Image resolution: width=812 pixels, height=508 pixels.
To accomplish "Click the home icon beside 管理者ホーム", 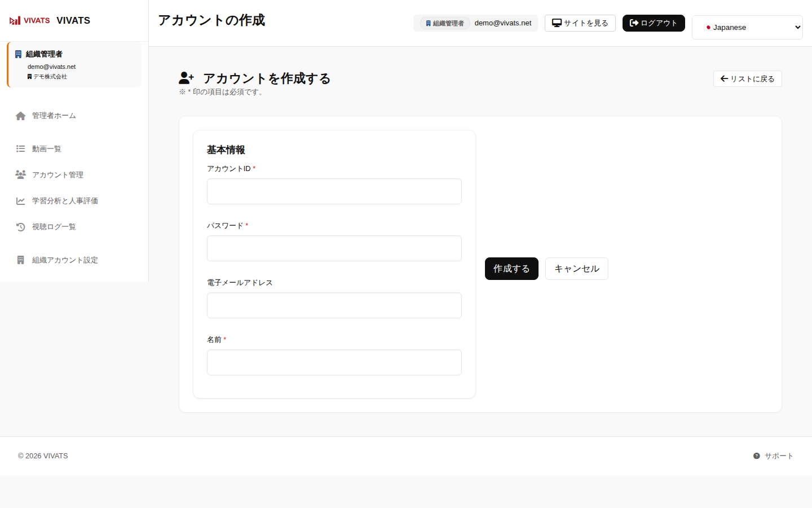I will click(x=21, y=116).
